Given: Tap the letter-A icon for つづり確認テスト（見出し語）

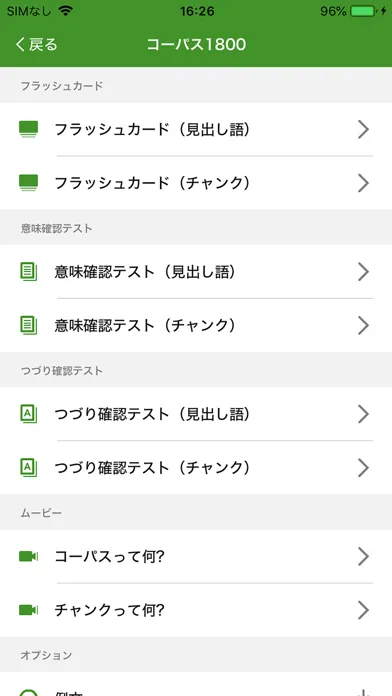Looking at the screenshot, I should (x=28, y=414).
